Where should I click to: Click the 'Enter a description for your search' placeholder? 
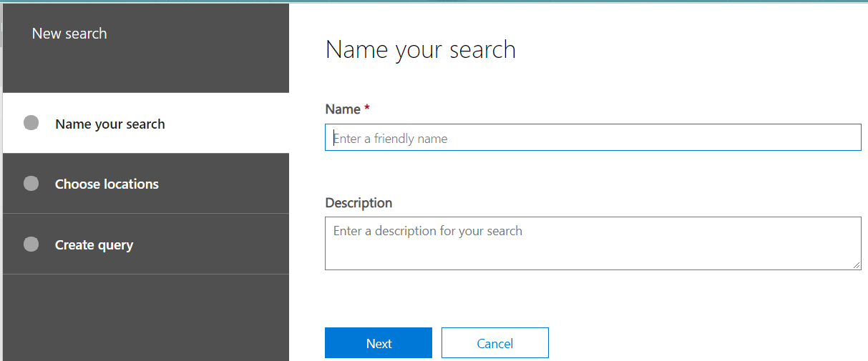pos(428,231)
